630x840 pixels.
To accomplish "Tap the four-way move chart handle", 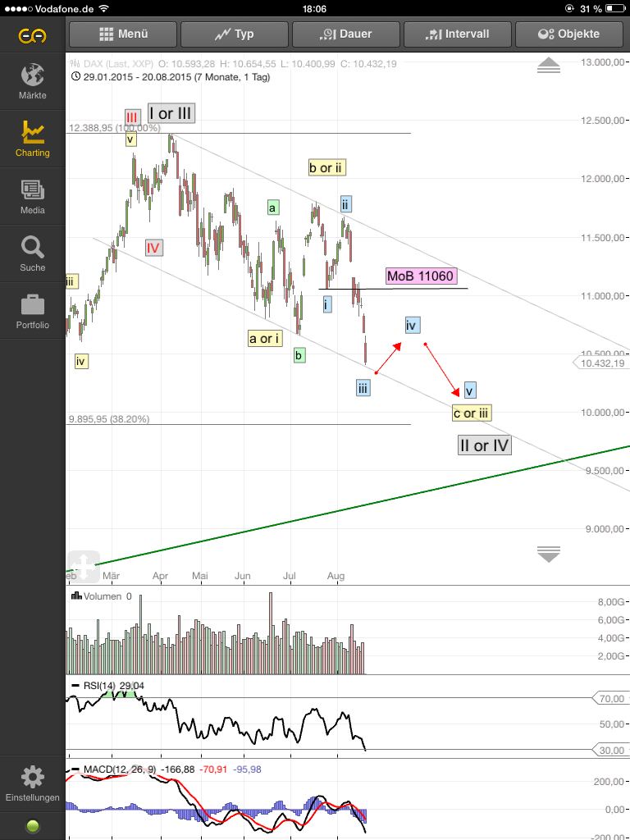I will 84,566.
